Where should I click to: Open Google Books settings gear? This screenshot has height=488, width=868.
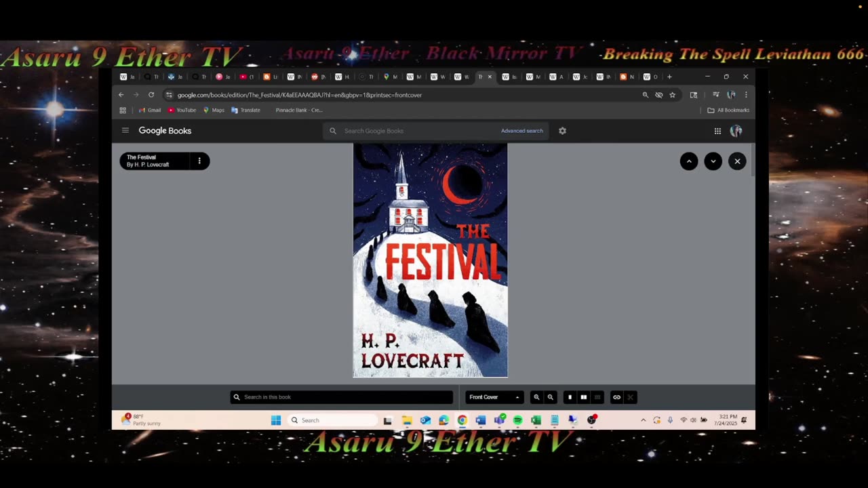pyautogui.click(x=562, y=131)
